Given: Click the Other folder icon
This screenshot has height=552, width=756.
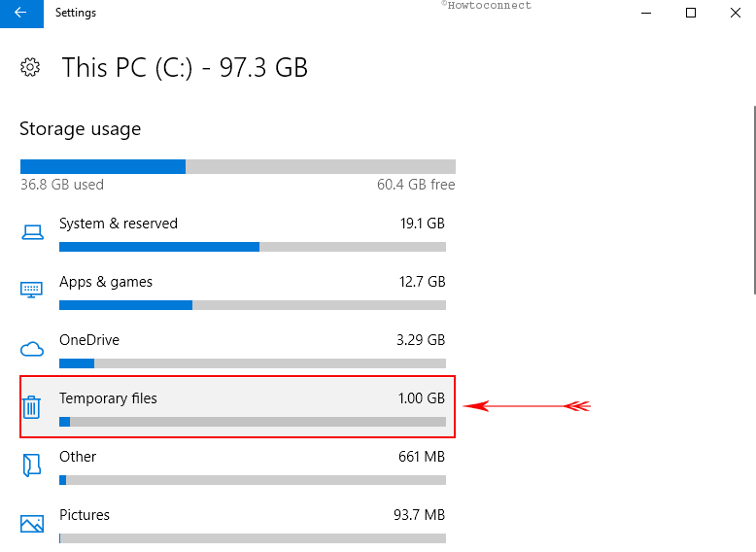Looking at the screenshot, I should point(32,466).
